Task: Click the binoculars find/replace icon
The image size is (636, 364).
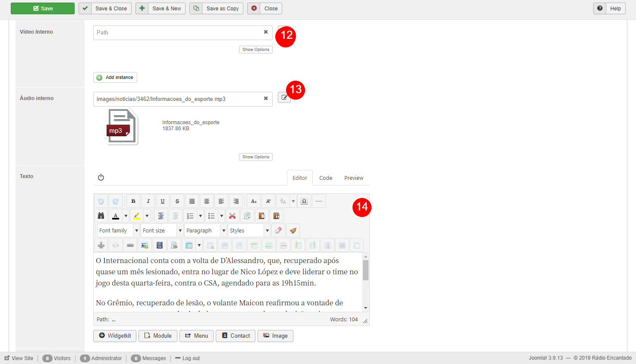Action: coord(101,216)
